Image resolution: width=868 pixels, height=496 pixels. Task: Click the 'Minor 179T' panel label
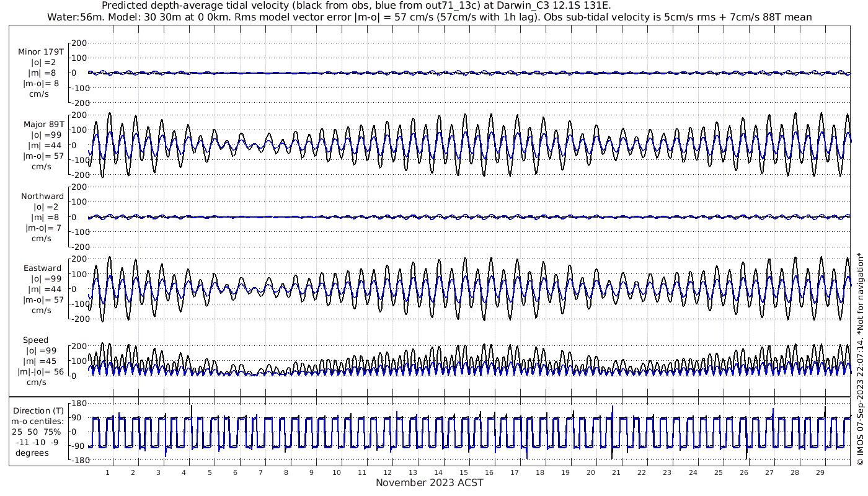coord(40,51)
